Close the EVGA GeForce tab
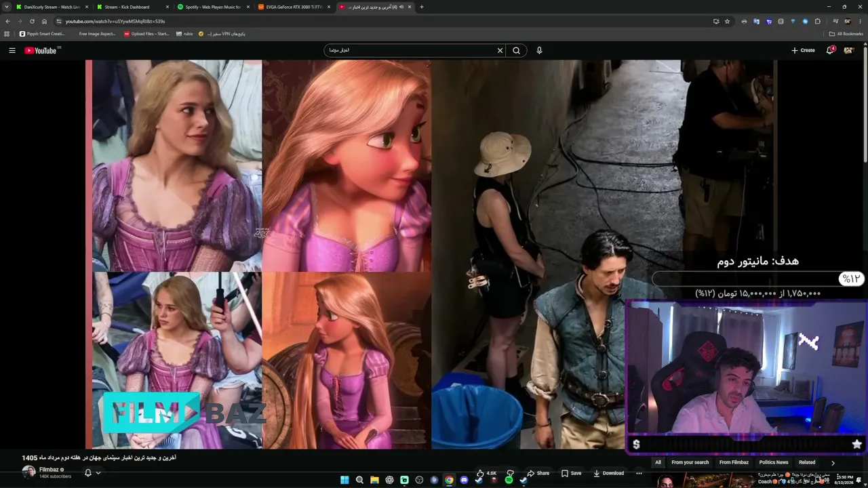The width and height of the screenshot is (868, 488). pos(329,7)
